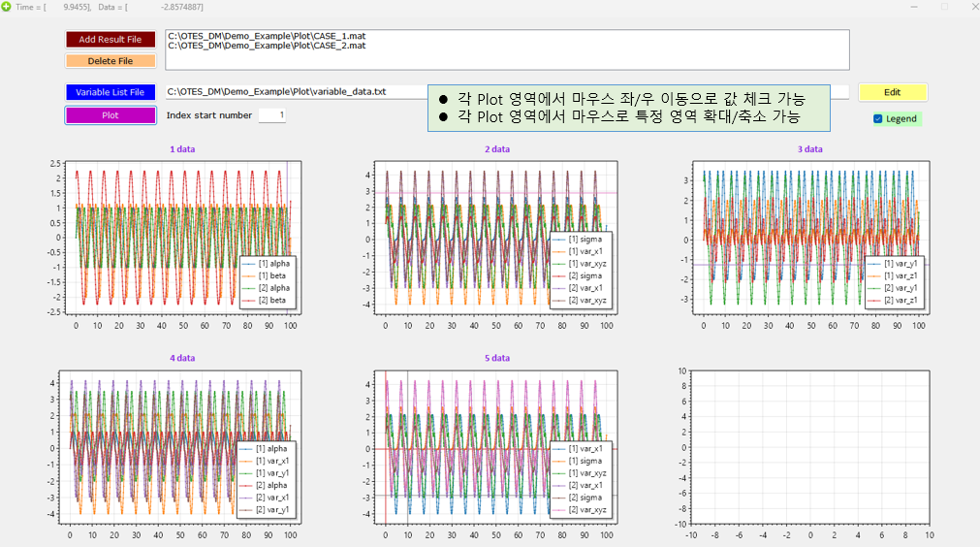The image size is (980, 547).
Task: Click the yellow Edit button
Action: click(892, 92)
